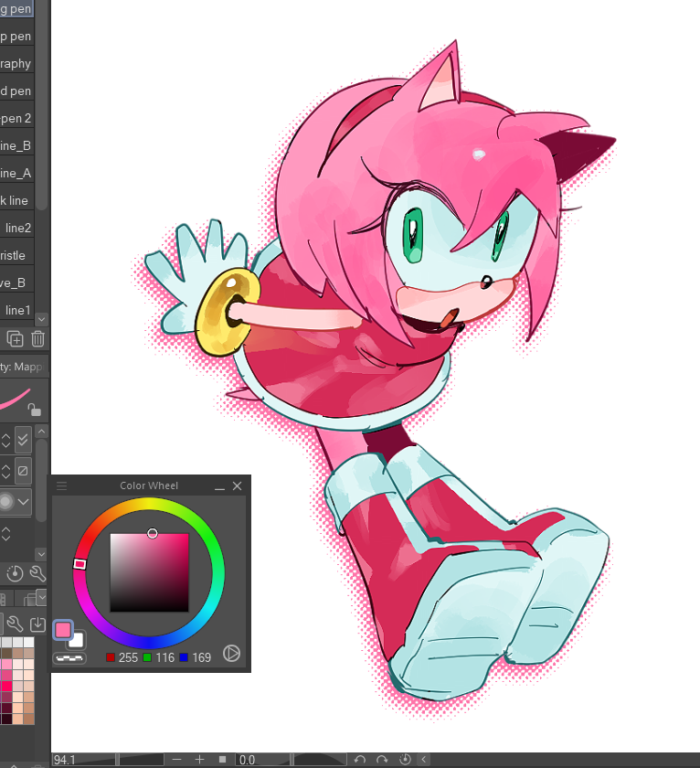Rotate the canvas right with the clockwise arrow
The width and height of the screenshot is (700, 768).
tap(382, 759)
